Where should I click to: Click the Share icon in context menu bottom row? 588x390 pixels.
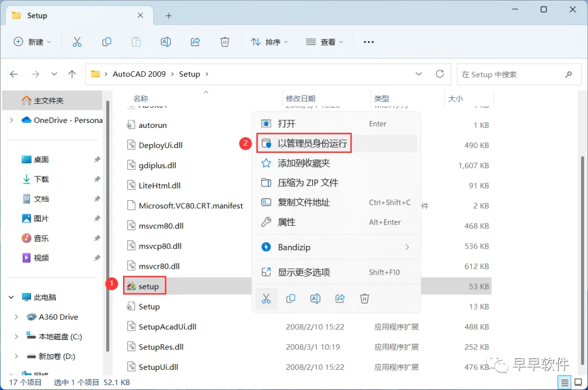[x=340, y=299]
